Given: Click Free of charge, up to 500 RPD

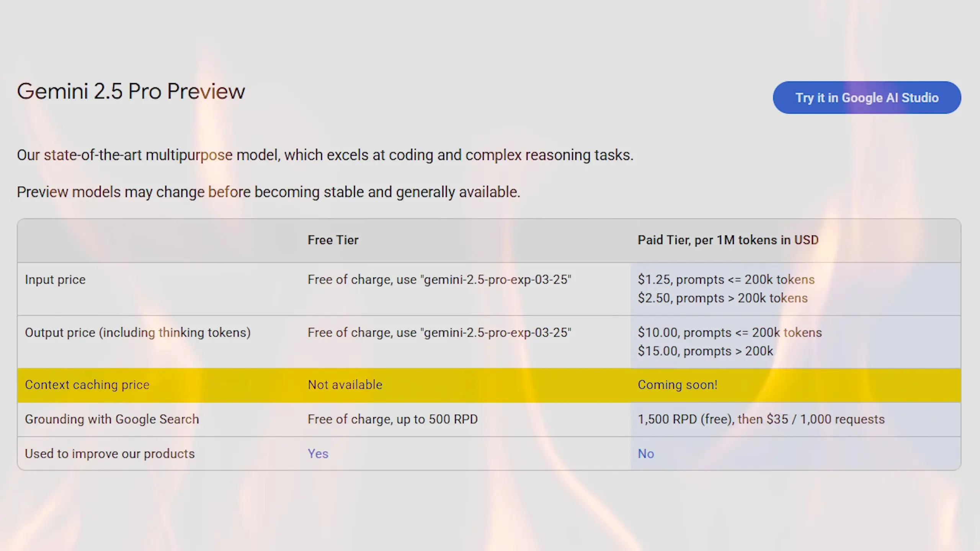Looking at the screenshot, I should [393, 419].
